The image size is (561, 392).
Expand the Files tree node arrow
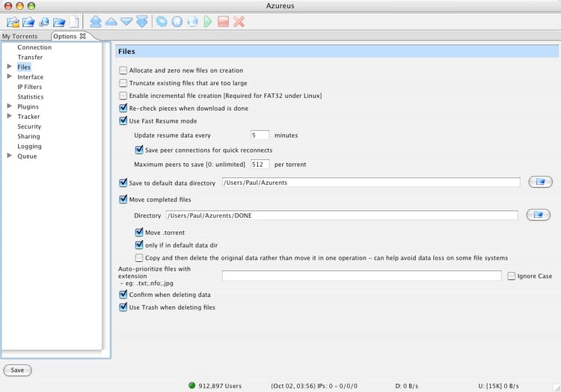(x=10, y=66)
